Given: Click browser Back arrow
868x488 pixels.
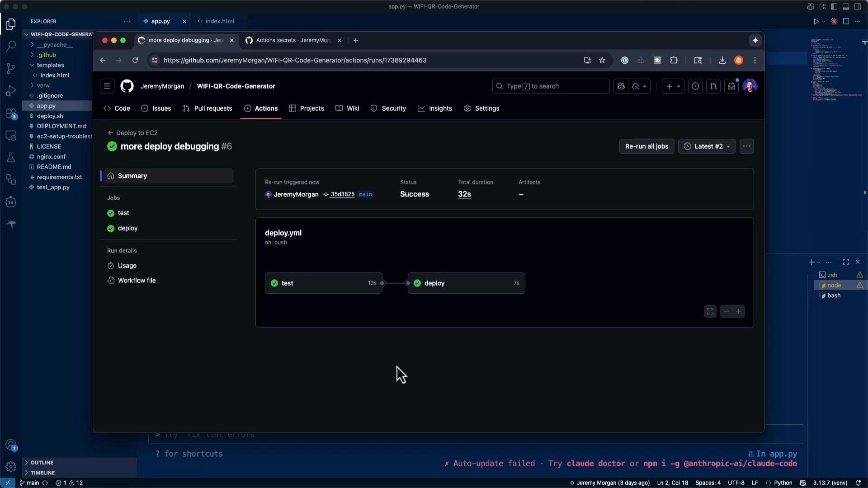Looking at the screenshot, I should [103, 60].
